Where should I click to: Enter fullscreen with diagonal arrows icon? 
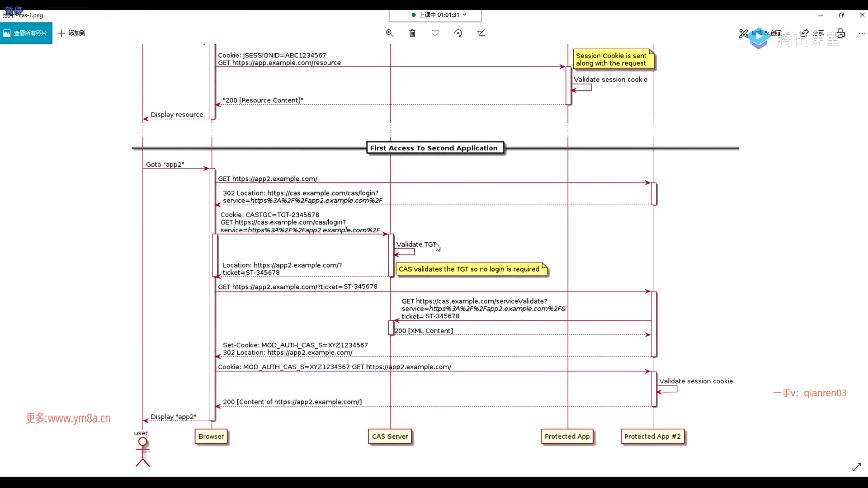pyautogui.click(x=856, y=467)
